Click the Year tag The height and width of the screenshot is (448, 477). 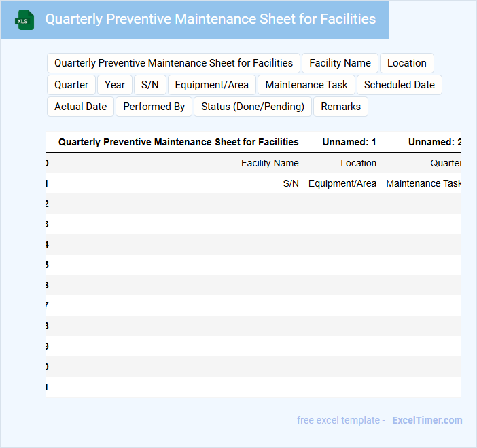coord(115,85)
